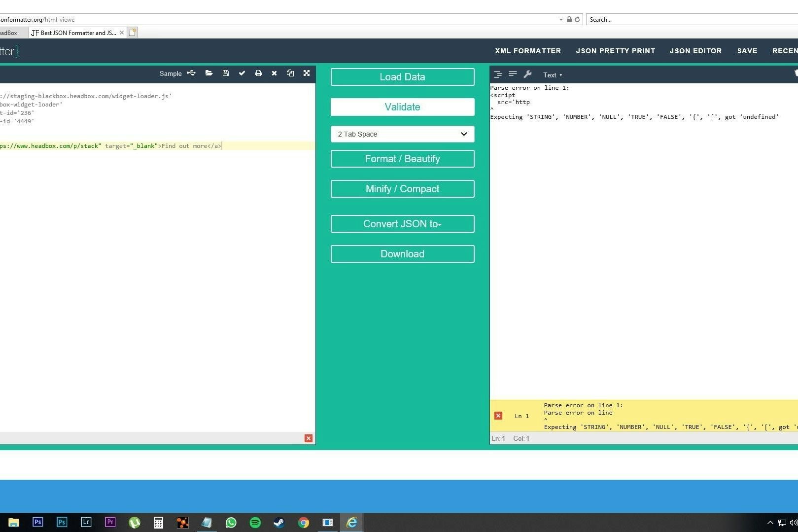The height and width of the screenshot is (532, 798).
Task: Click the red error icon in left status bar
Action: click(309, 438)
